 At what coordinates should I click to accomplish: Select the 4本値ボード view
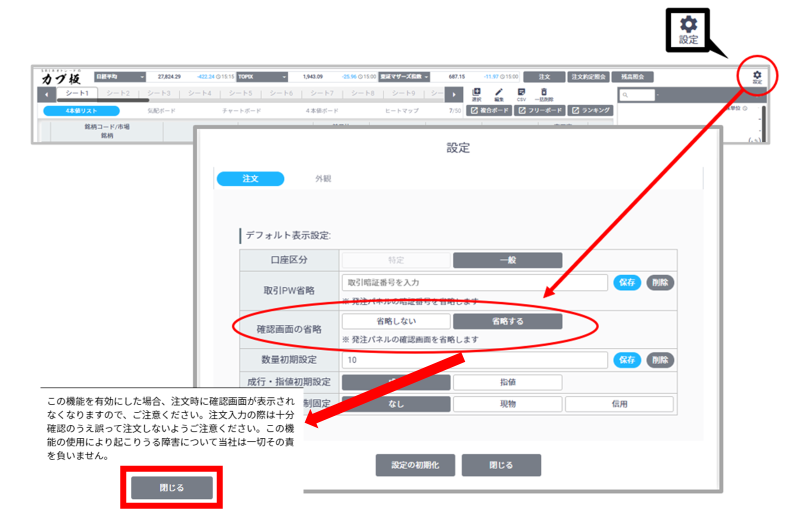(x=322, y=110)
